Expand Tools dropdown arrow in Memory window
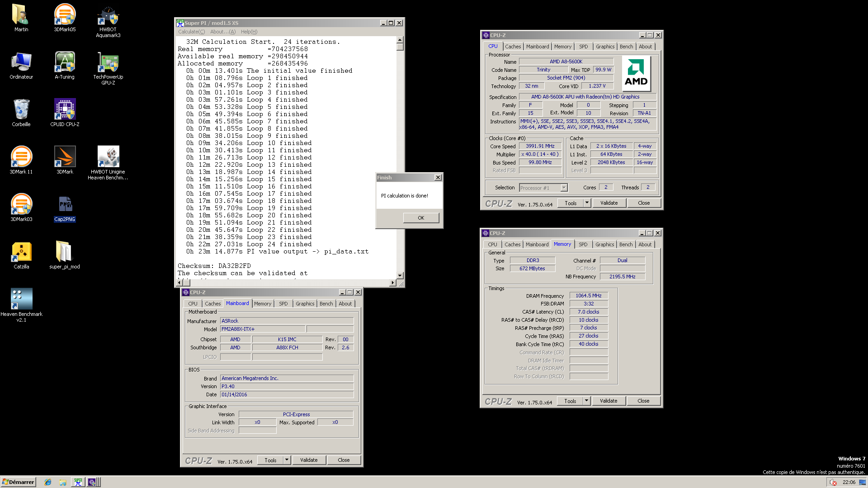This screenshot has width=868, height=488. tap(586, 401)
